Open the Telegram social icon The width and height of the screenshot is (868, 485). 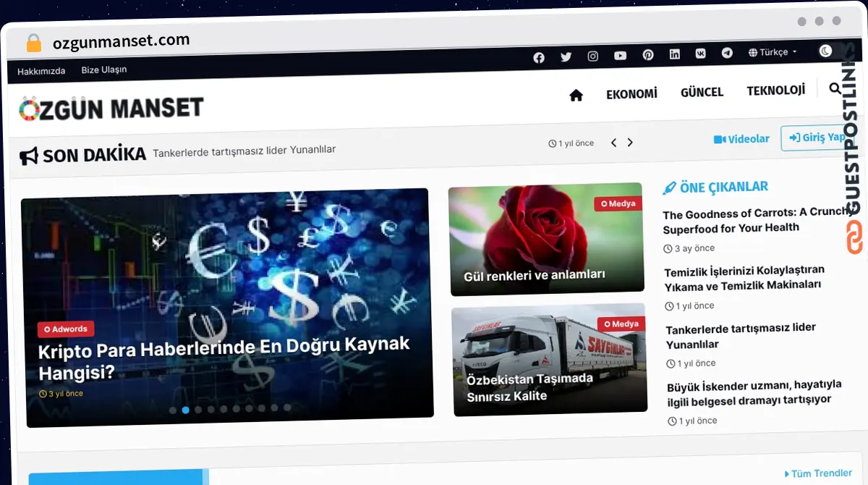727,53
